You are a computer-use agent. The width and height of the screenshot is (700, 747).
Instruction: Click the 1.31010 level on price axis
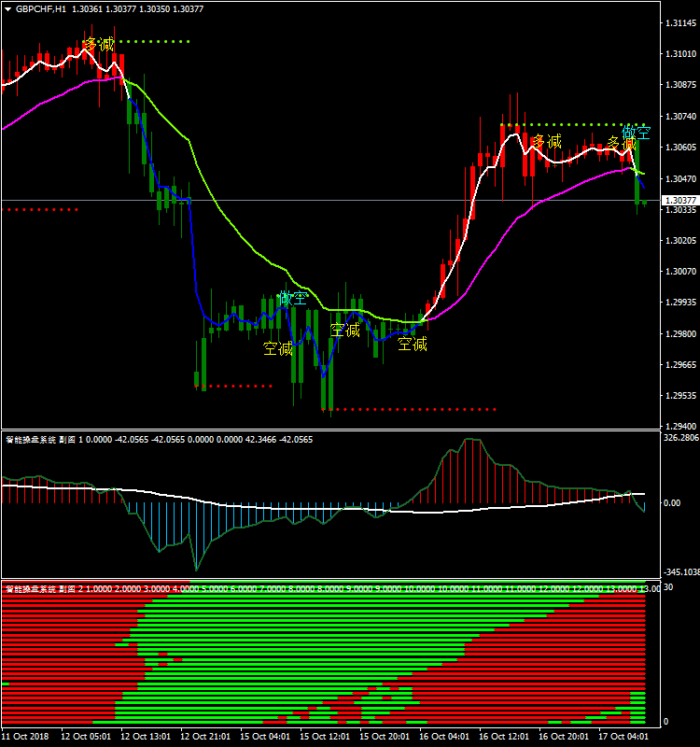(679, 54)
